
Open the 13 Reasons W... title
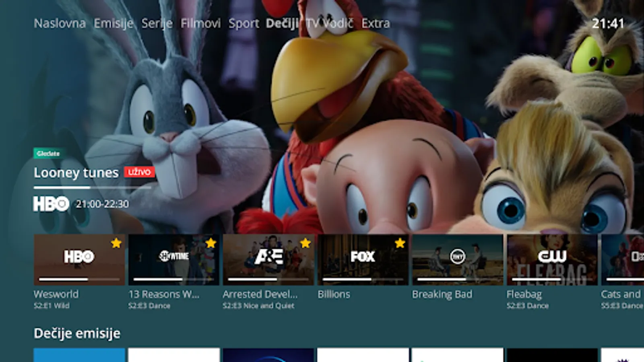[164, 294]
